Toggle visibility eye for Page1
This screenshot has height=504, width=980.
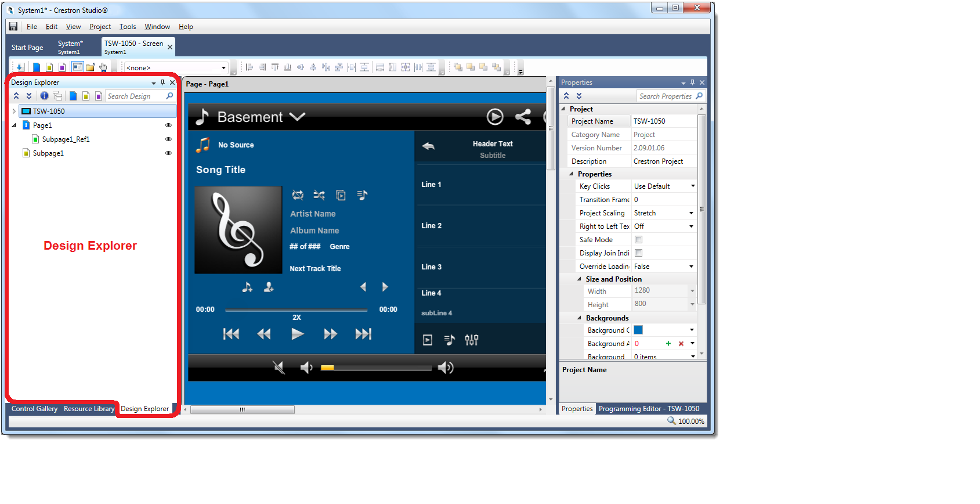click(x=168, y=125)
